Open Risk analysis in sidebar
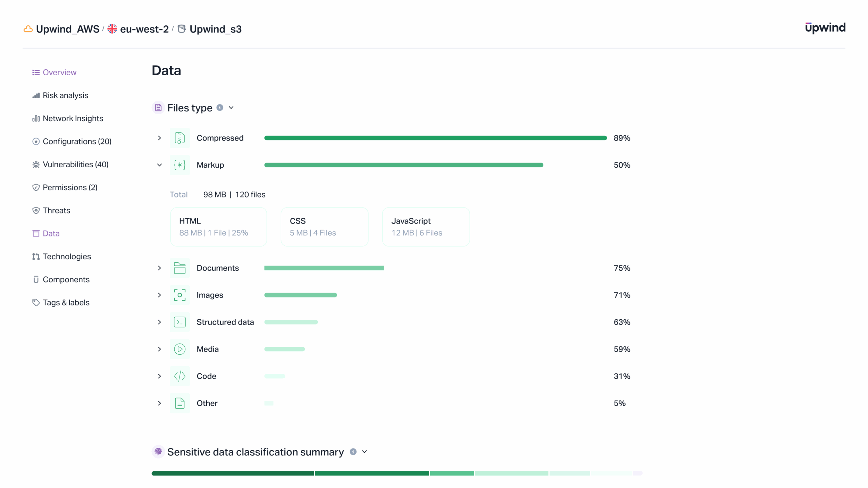868x488 pixels. (65, 95)
